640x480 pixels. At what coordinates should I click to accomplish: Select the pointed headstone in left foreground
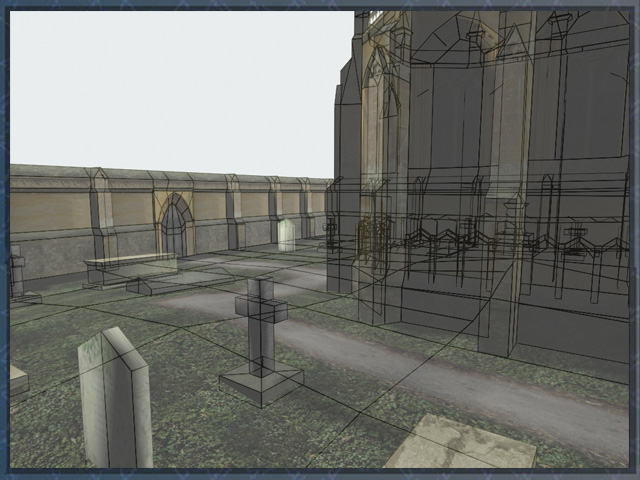point(116,398)
